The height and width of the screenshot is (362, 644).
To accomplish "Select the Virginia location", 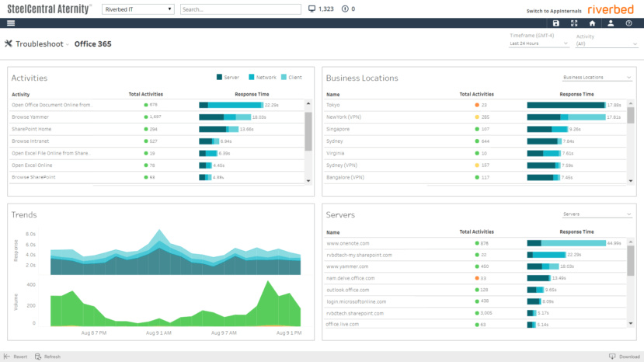I will pos(475,153).
